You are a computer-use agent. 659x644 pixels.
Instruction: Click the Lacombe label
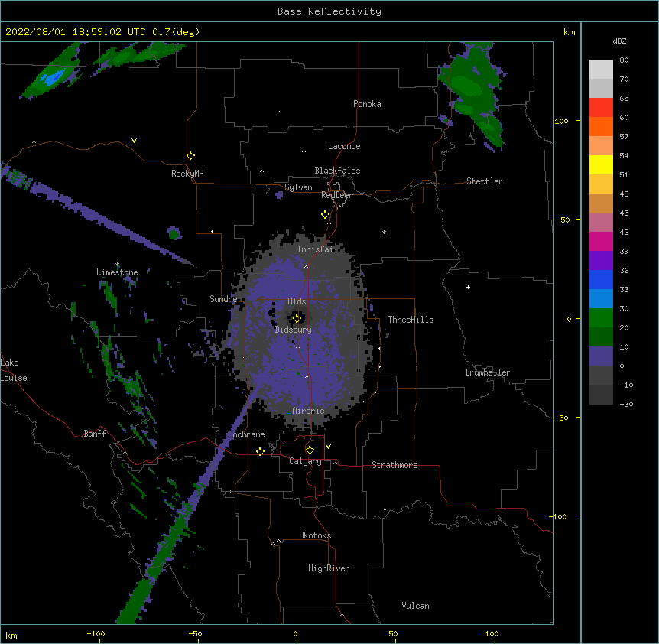pos(344,146)
